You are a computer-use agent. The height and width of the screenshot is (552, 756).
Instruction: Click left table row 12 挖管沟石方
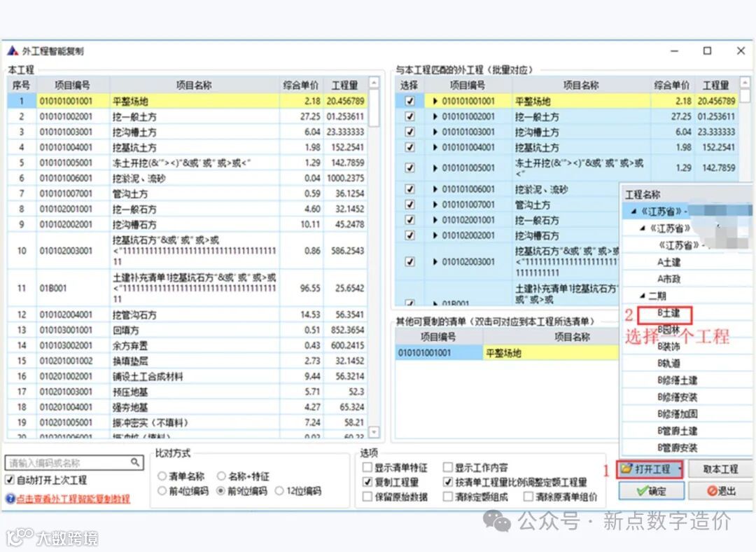(x=187, y=315)
